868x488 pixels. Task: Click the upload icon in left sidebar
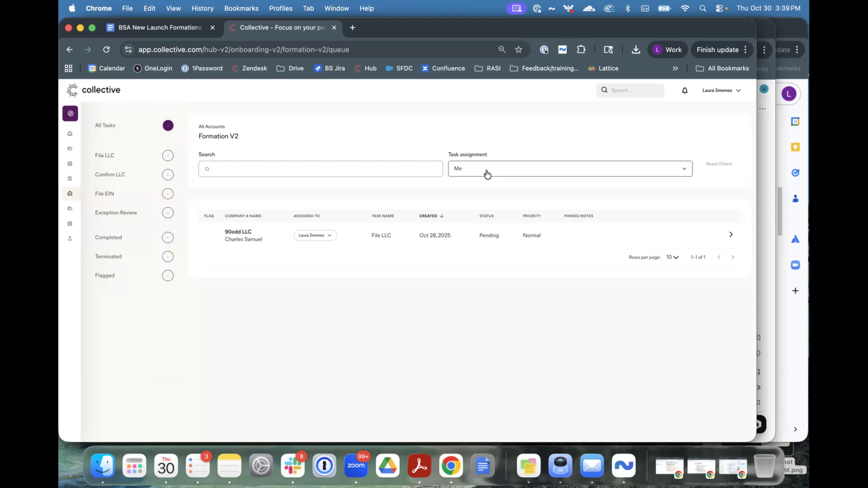coord(70,239)
